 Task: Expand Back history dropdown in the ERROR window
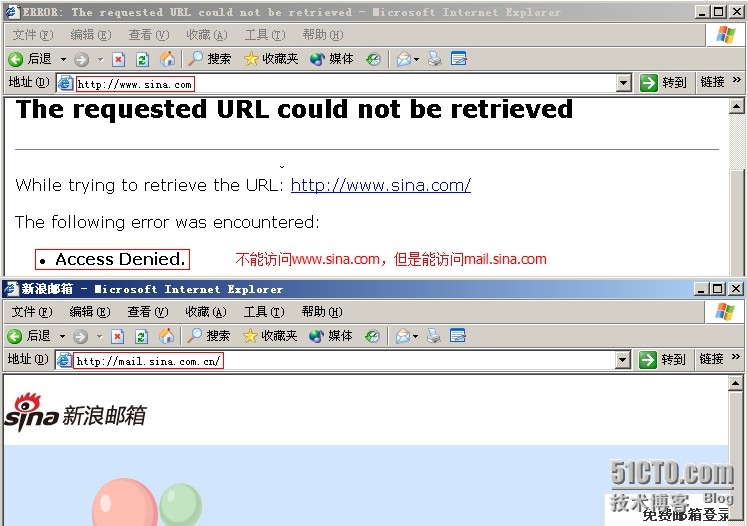(x=63, y=60)
